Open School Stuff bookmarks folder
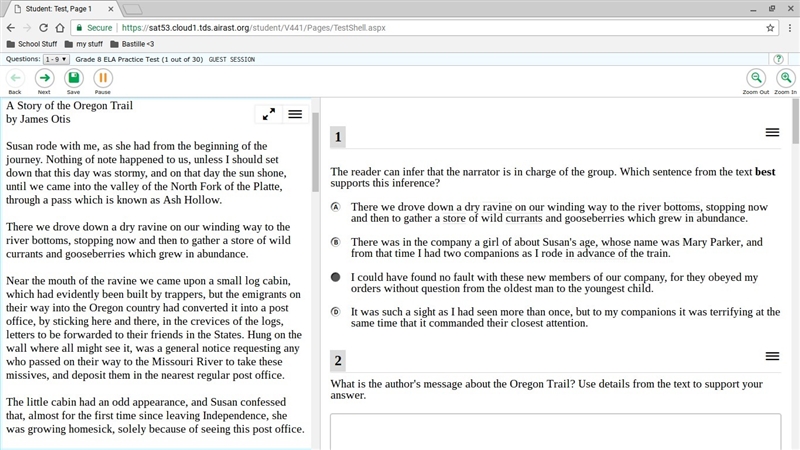Image resolution: width=800 pixels, height=450 pixels. [x=32, y=44]
